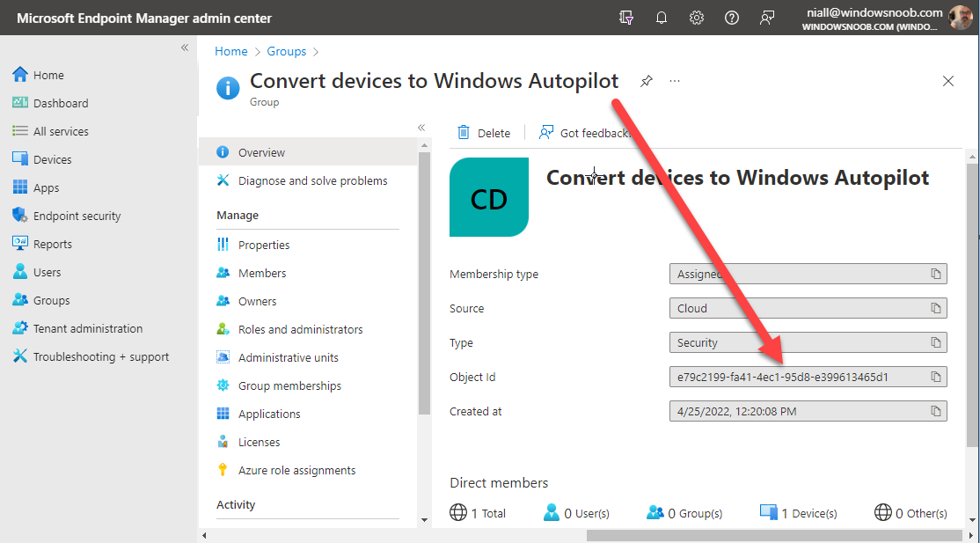Open Troubleshooting + support in the sidebar

tap(100, 356)
